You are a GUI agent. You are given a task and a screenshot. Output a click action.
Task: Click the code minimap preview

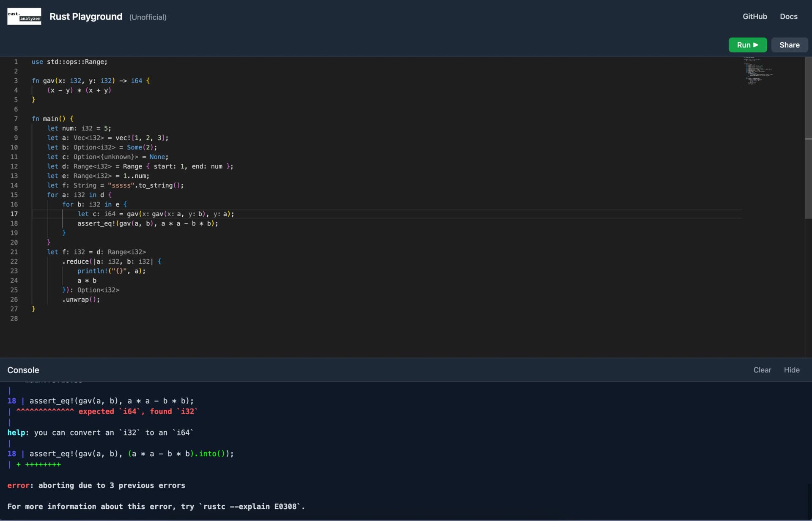(x=758, y=71)
